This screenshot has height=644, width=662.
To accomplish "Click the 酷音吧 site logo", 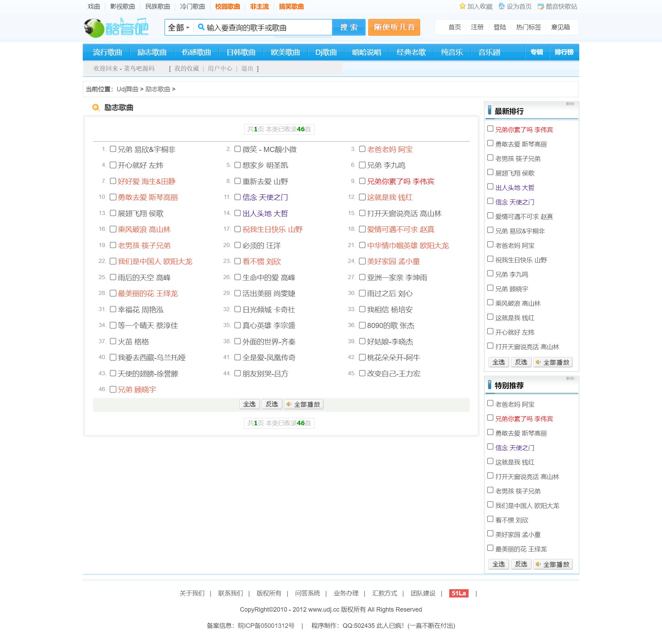I will (x=116, y=28).
